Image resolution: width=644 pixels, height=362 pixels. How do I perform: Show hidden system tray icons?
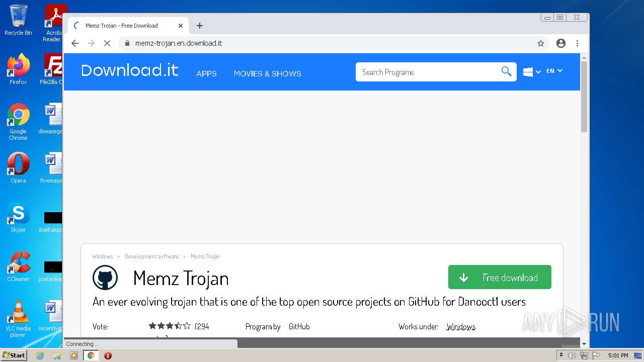561,355
